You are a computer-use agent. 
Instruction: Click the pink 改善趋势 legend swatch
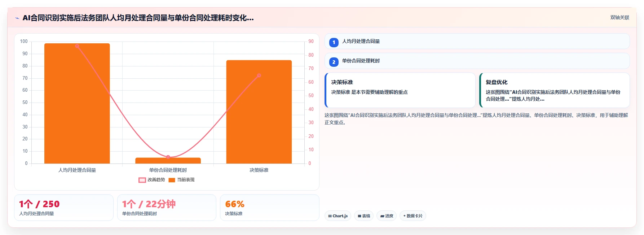pyautogui.click(x=142, y=180)
